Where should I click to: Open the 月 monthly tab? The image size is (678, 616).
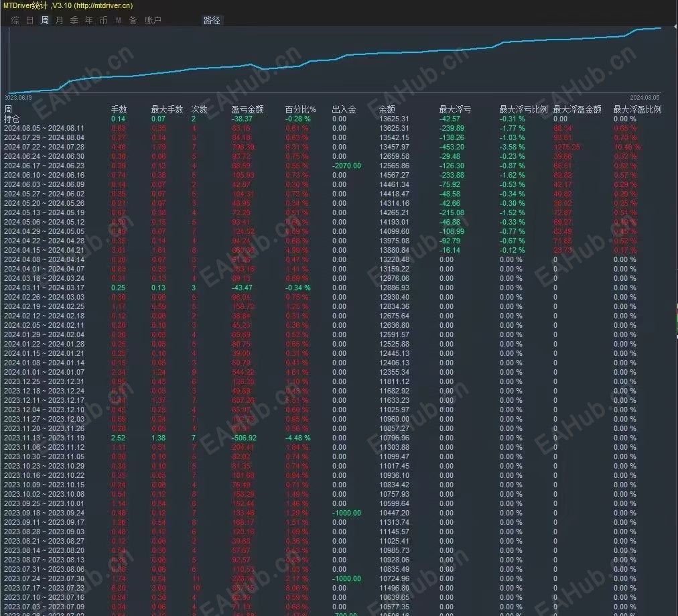[59, 20]
